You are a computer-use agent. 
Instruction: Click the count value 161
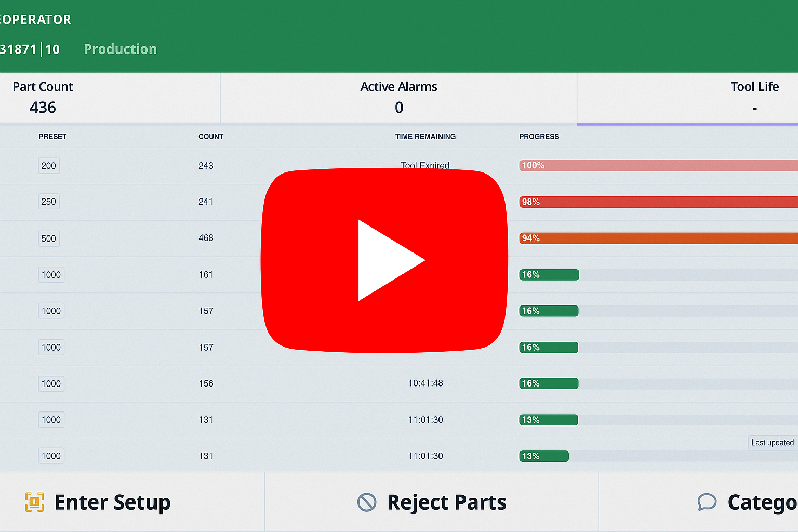tap(206, 275)
